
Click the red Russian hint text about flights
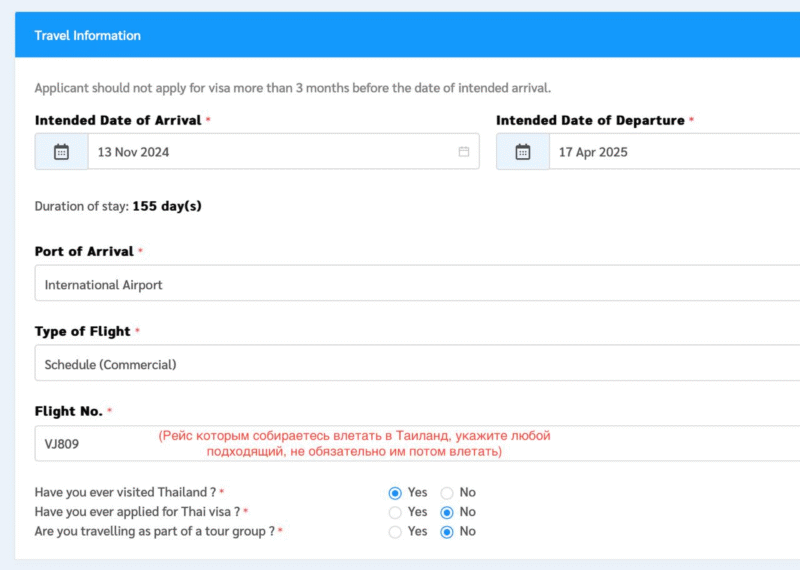coord(354,443)
